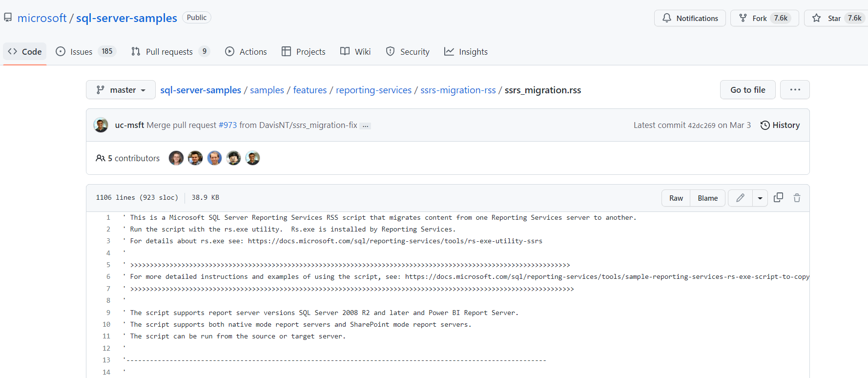Click the star count 7.6k
Screen dimensions: 868x378
coord(855,18)
